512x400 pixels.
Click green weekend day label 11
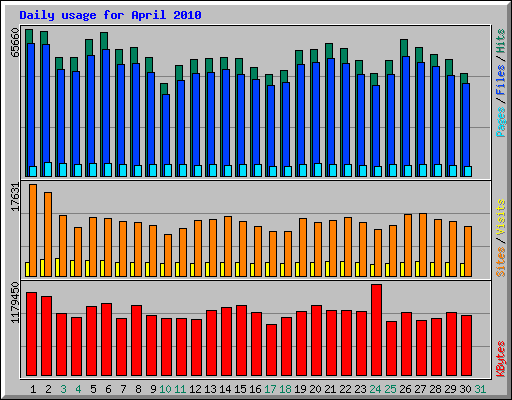click(x=180, y=389)
